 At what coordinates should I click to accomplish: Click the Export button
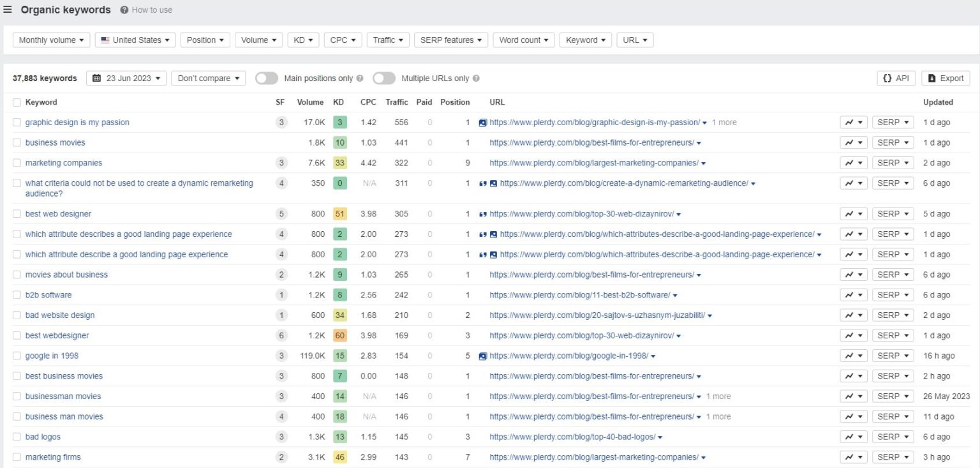[946, 78]
